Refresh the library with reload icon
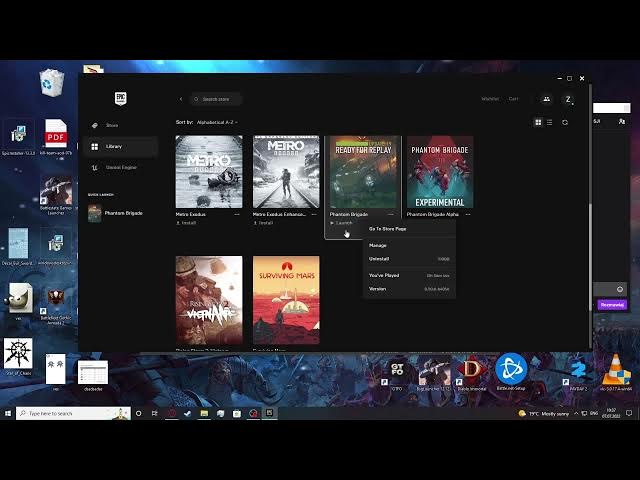The width and height of the screenshot is (640, 480). point(565,122)
